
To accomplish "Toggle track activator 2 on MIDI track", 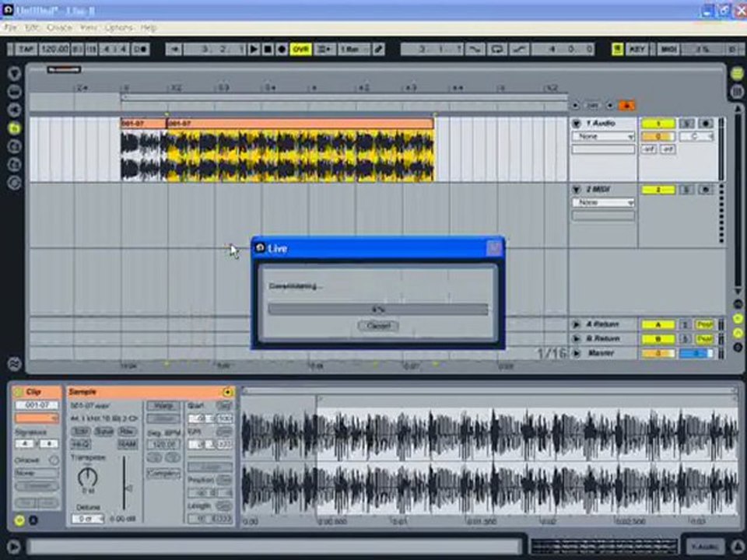I will pos(658,190).
